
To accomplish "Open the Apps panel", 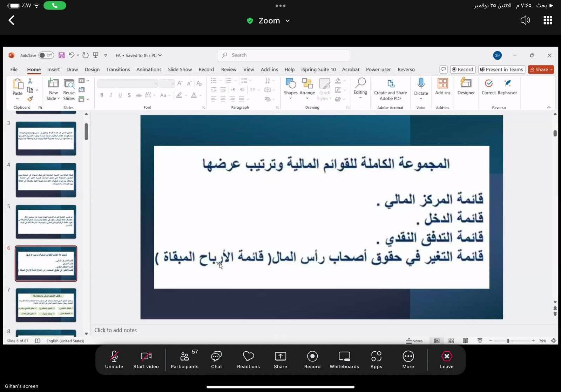I will coord(376,359).
